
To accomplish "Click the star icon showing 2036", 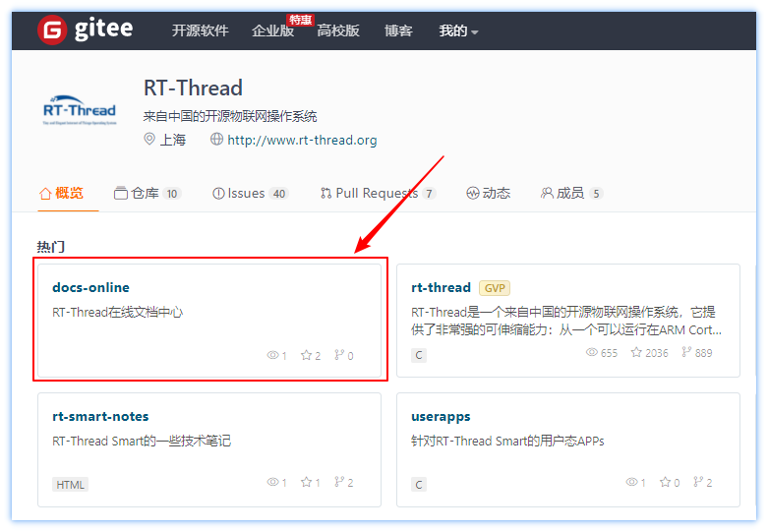I will click(636, 352).
